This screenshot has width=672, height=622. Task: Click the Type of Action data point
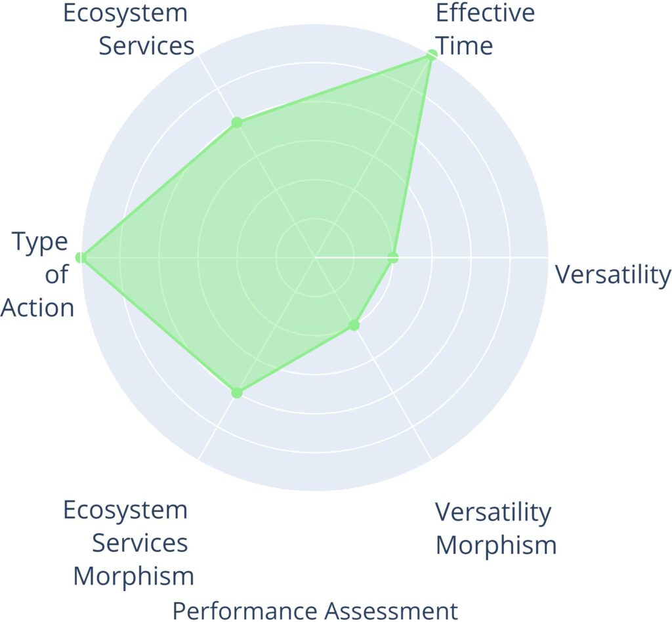81,257
